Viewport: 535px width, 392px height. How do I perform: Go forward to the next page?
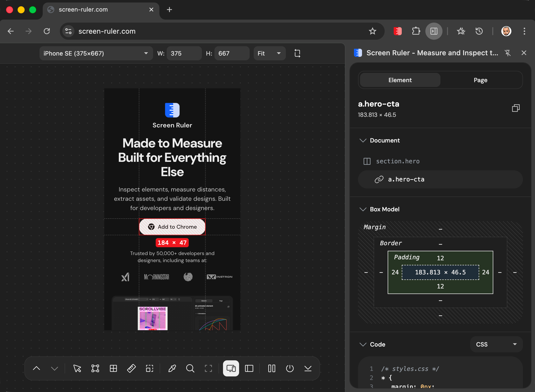point(29,31)
